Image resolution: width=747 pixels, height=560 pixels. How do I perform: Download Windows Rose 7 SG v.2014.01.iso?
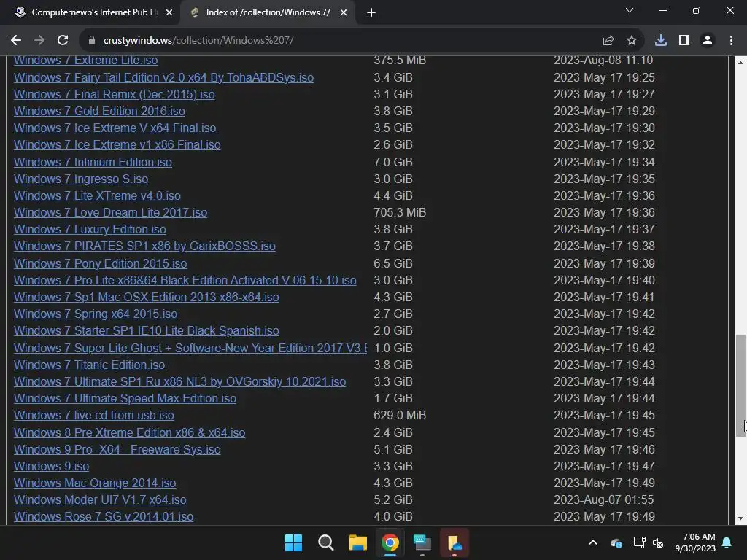[104, 517]
